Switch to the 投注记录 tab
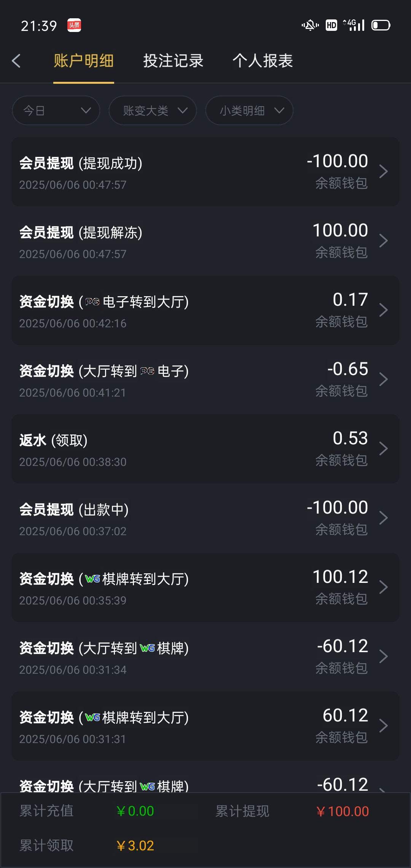 pyautogui.click(x=173, y=61)
